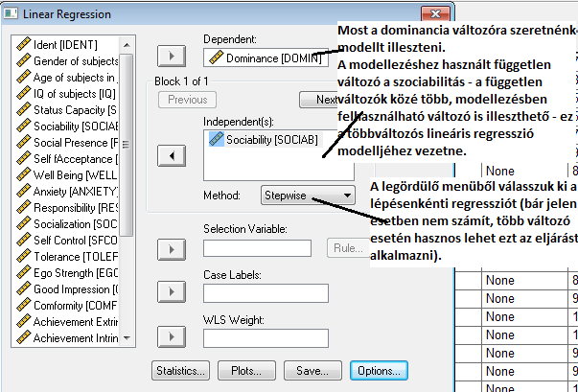Click the variable list vertical scrollbar
This screenshot has width=578, height=392.
click(x=127, y=192)
